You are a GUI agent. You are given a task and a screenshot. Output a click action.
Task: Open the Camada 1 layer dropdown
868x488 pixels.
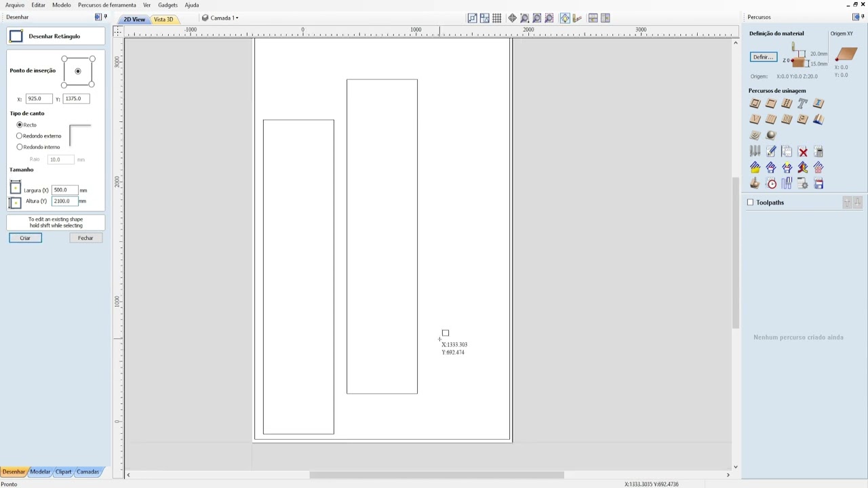[x=220, y=18]
